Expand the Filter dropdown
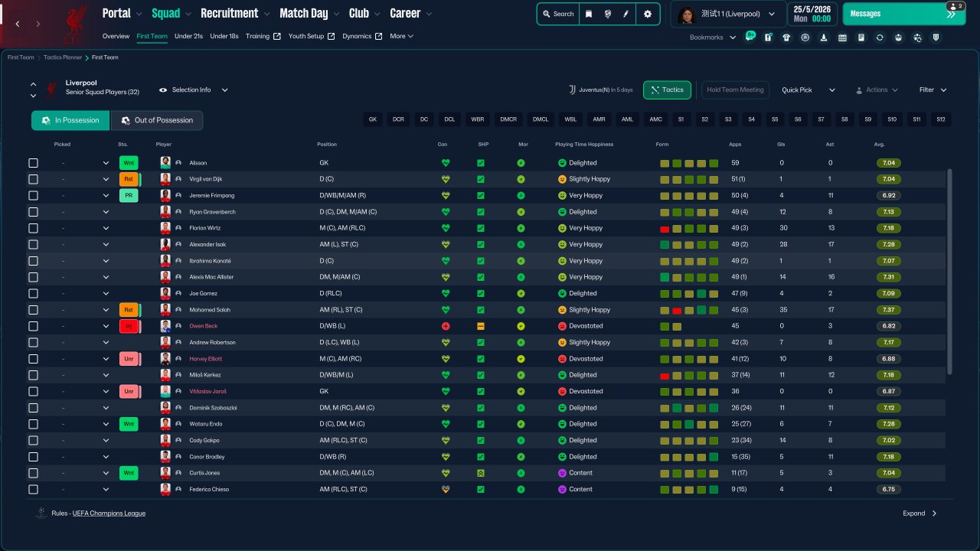Screen dimensions: 980x551 [933, 90]
